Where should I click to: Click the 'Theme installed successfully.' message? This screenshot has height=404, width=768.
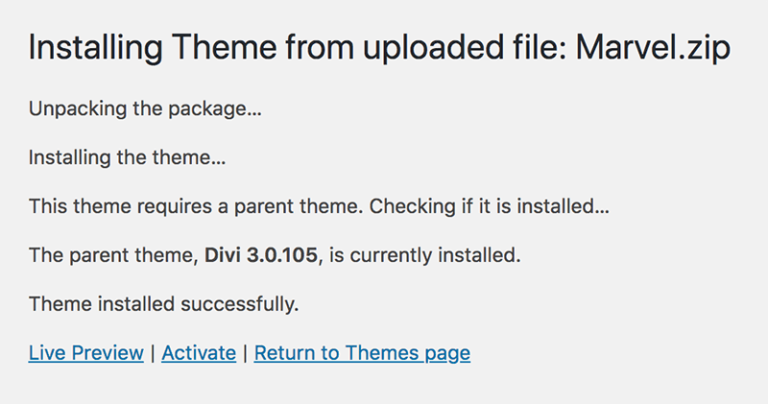pyautogui.click(x=164, y=304)
